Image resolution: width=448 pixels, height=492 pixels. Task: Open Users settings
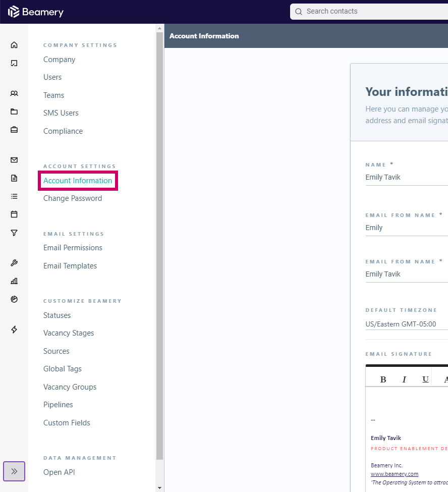pyautogui.click(x=52, y=77)
